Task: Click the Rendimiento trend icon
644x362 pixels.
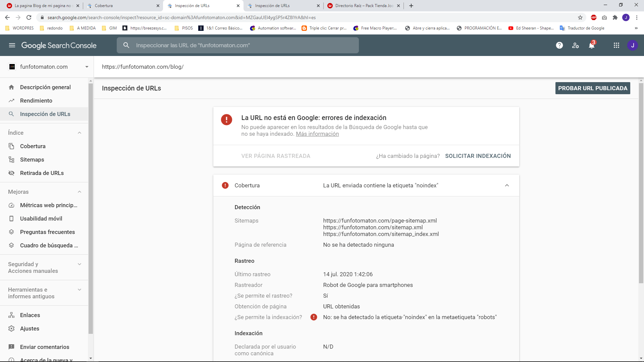Action: pyautogui.click(x=11, y=101)
